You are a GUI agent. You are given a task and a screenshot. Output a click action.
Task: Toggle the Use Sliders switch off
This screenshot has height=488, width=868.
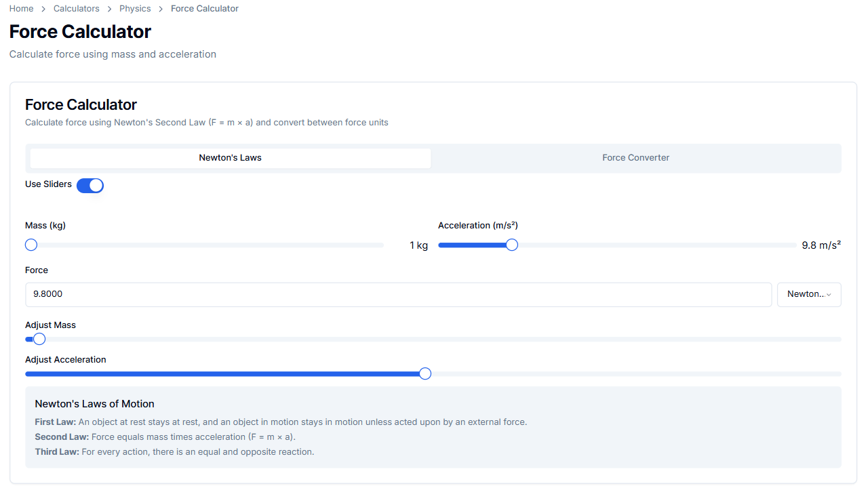tap(90, 185)
